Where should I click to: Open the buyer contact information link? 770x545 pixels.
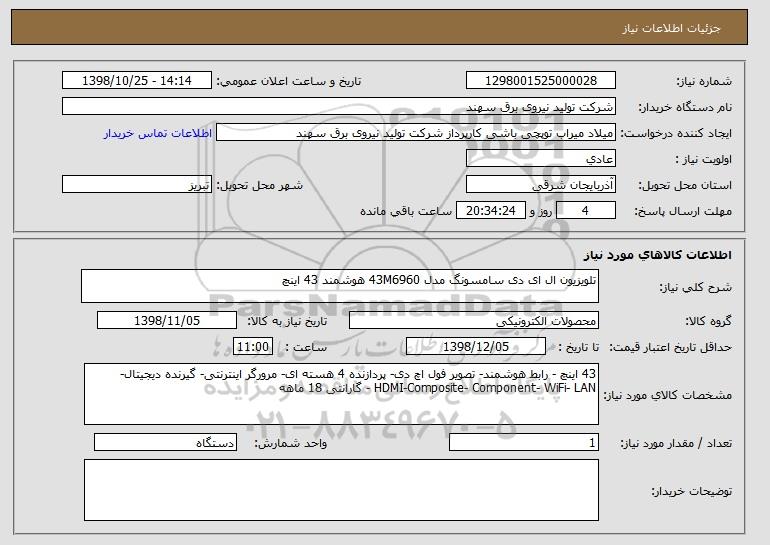pos(158,134)
